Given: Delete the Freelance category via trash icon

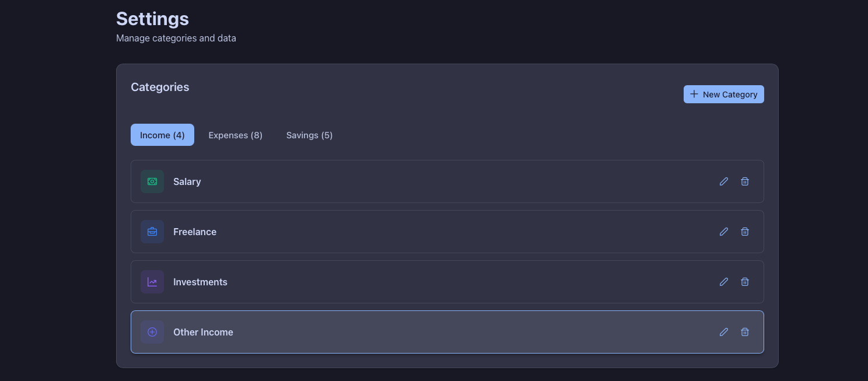Looking at the screenshot, I should tap(745, 232).
